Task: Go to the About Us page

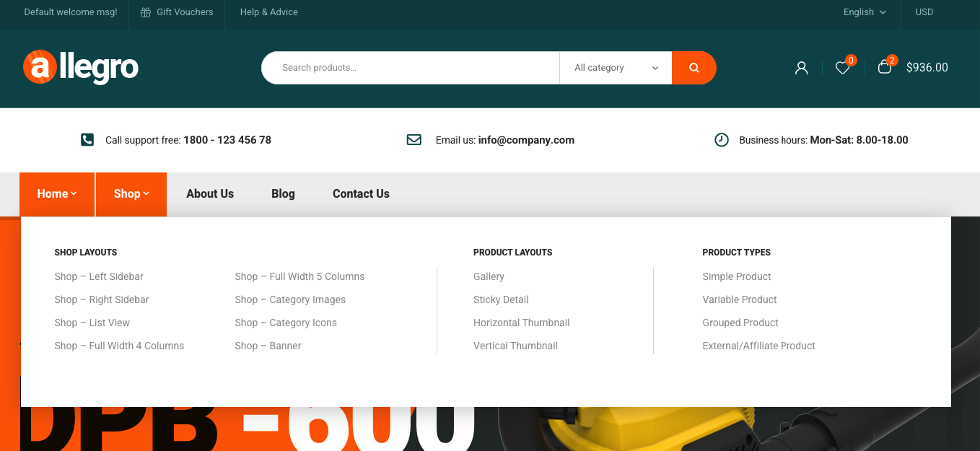Action: point(210,194)
